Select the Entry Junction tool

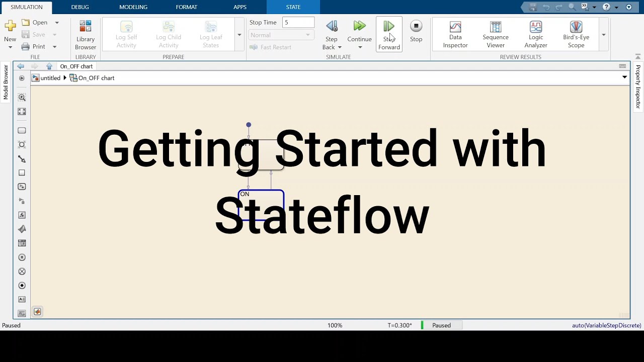pyautogui.click(x=22, y=285)
